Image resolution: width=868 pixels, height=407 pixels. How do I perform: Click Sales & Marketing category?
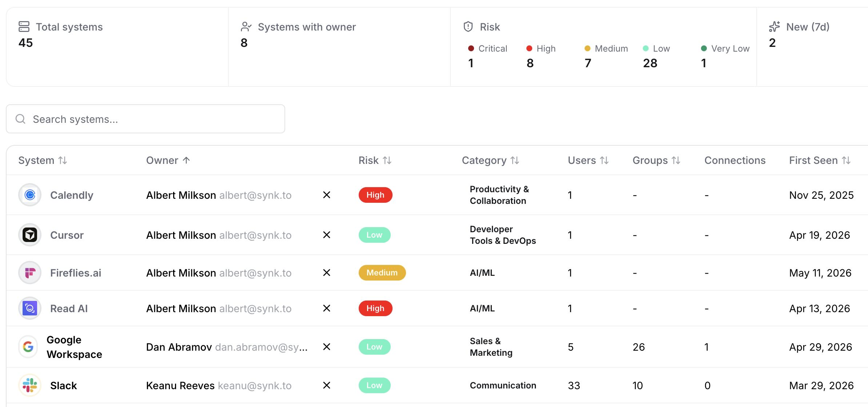tap(491, 347)
